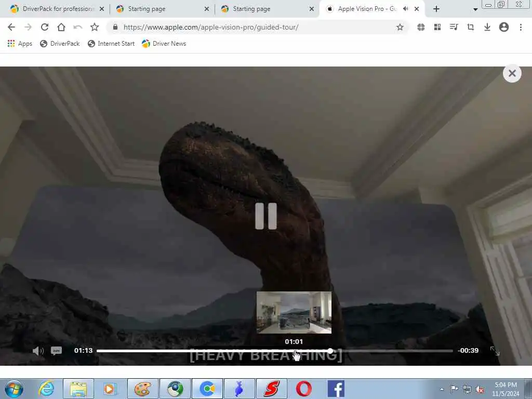The image size is (532, 399).
Task: Open the Apps bookmark shortcut
Action: [20, 44]
